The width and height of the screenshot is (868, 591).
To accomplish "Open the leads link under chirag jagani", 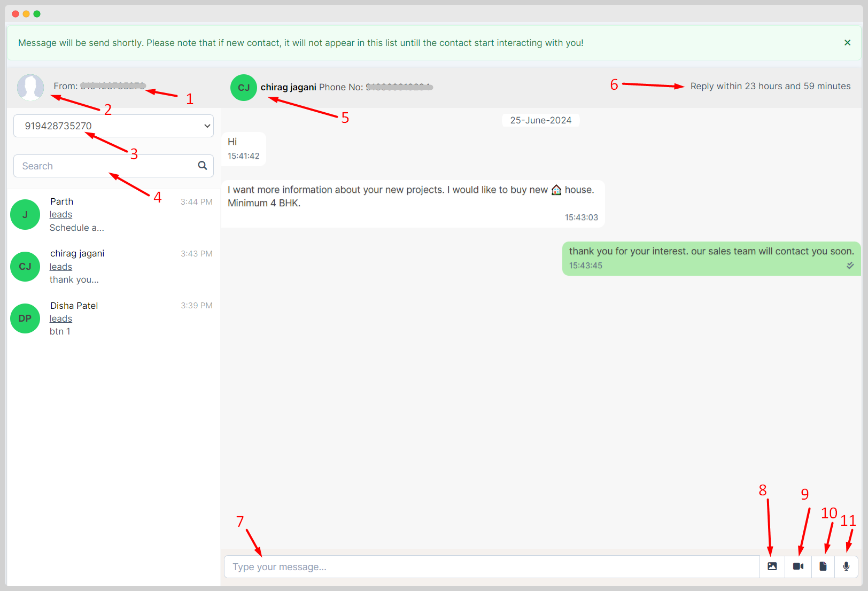I will tap(60, 266).
